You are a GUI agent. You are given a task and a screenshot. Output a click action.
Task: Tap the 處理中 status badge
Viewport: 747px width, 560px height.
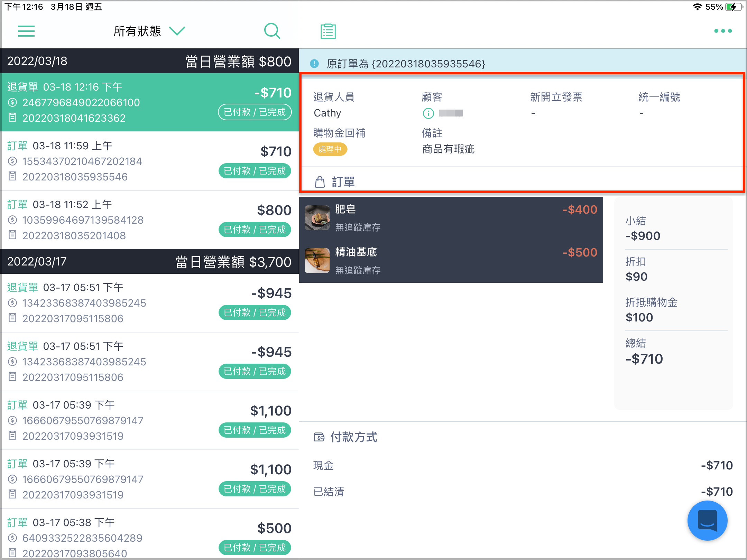click(x=330, y=149)
